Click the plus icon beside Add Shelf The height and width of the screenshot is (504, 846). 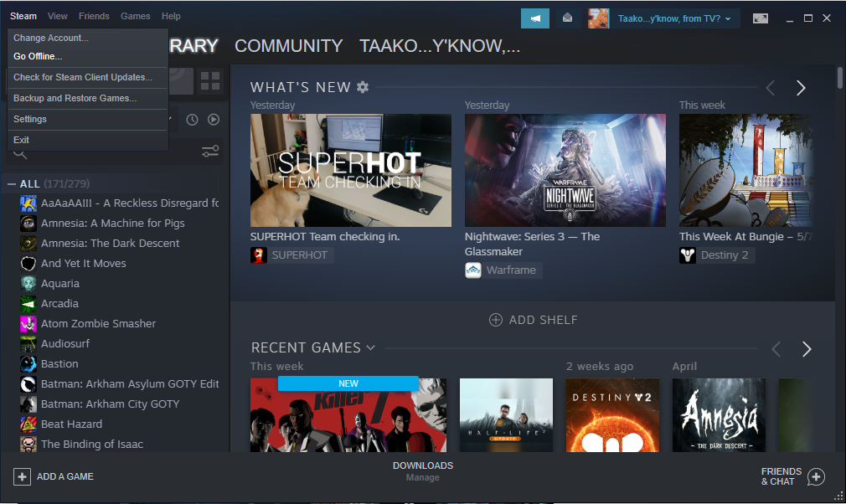[495, 320]
